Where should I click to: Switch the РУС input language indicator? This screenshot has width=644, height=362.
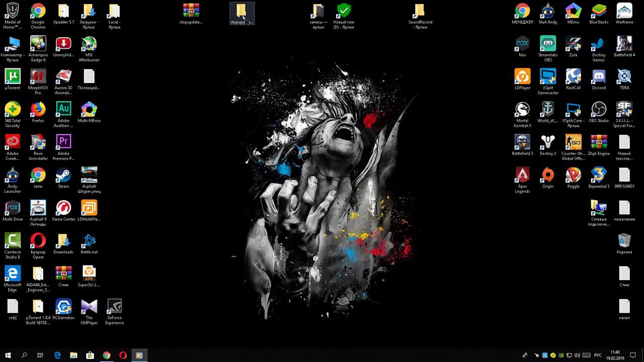(598, 355)
